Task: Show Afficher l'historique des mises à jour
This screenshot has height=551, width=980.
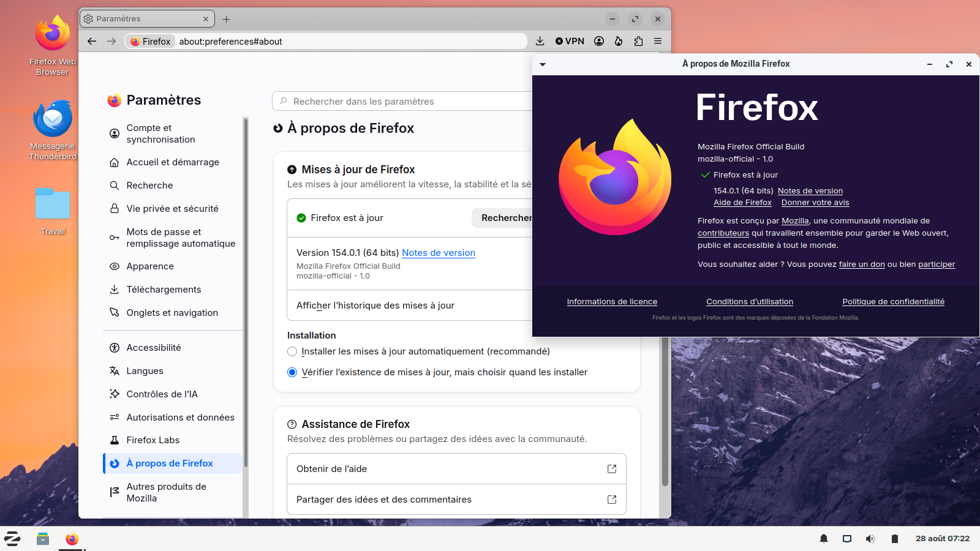Action: (410, 305)
